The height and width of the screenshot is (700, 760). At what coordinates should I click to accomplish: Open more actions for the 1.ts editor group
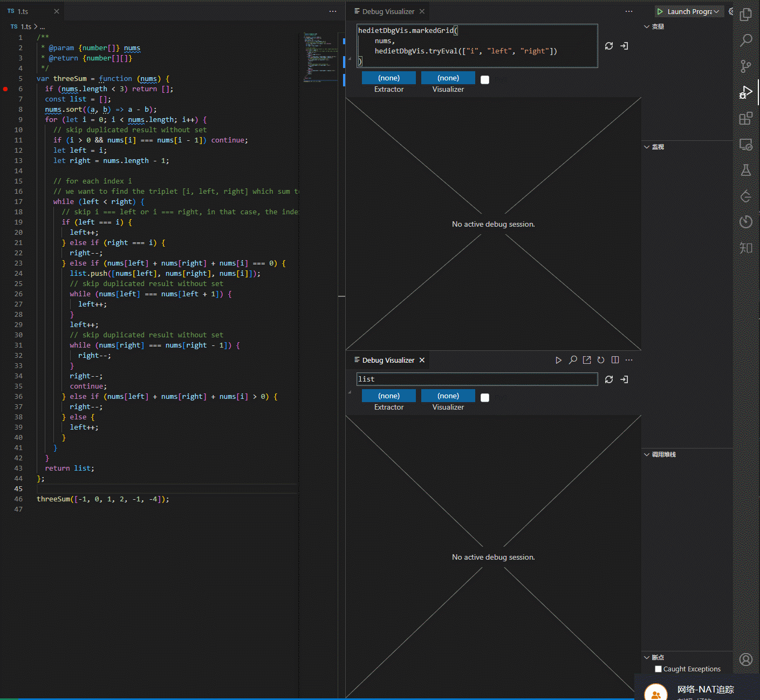click(333, 11)
